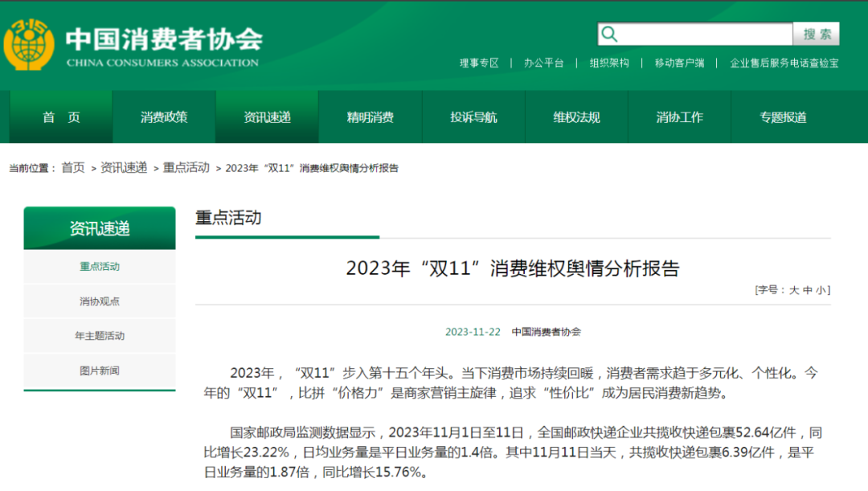The image size is (868, 491).
Task: Open the 办公平台 link
Action: tap(543, 63)
